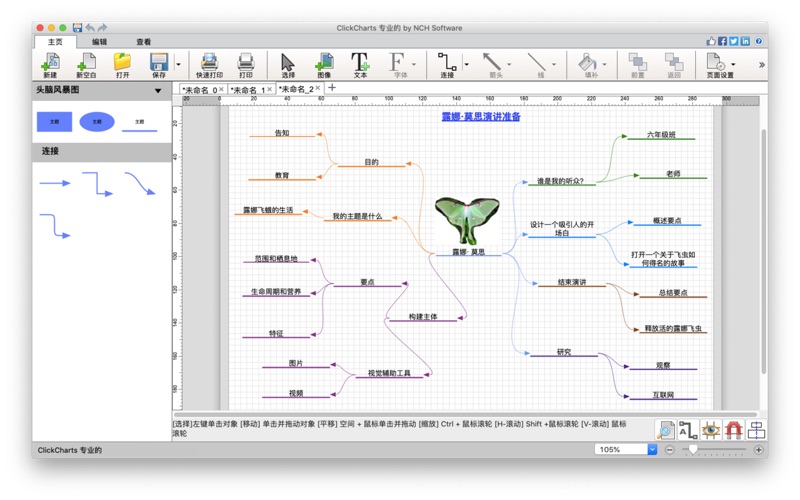800x500 pixels.
Task: Choose the 选择 arrow selection tool
Action: tap(288, 64)
